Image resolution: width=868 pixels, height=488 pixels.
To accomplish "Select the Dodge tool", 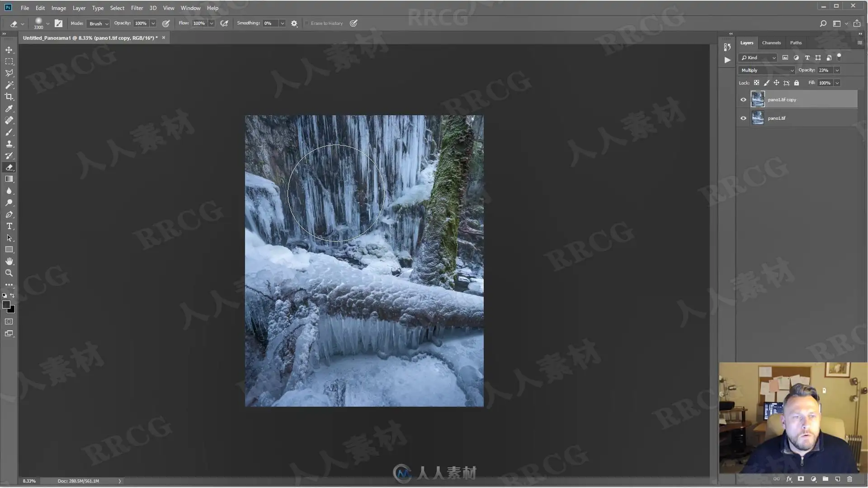I will point(9,202).
